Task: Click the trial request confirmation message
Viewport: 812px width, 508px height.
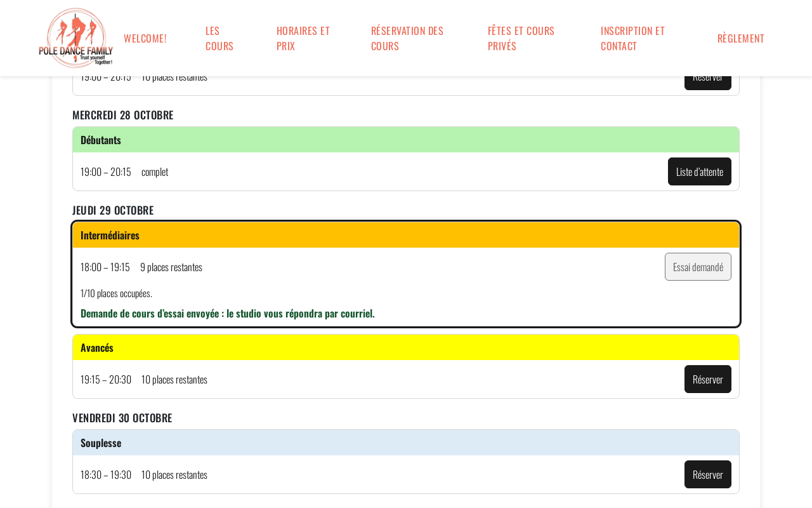Action: coord(228,313)
